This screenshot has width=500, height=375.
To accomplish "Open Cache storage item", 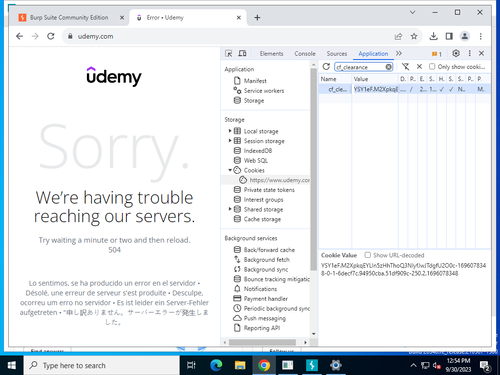I will [262, 219].
